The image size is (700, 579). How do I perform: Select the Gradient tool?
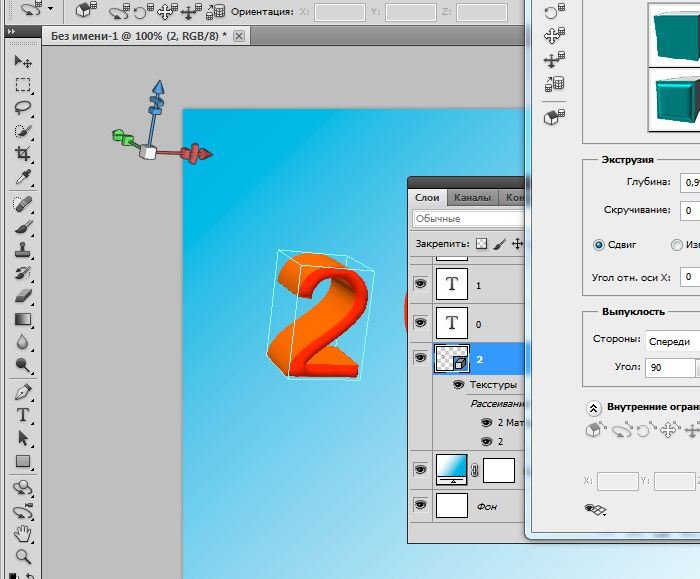pyautogui.click(x=22, y=320)
